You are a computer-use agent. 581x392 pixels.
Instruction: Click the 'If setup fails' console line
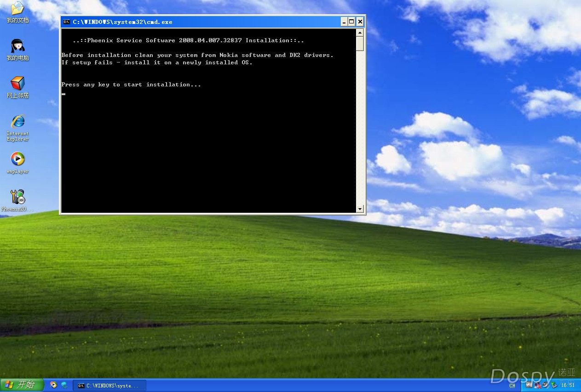[x=157, y=62]
